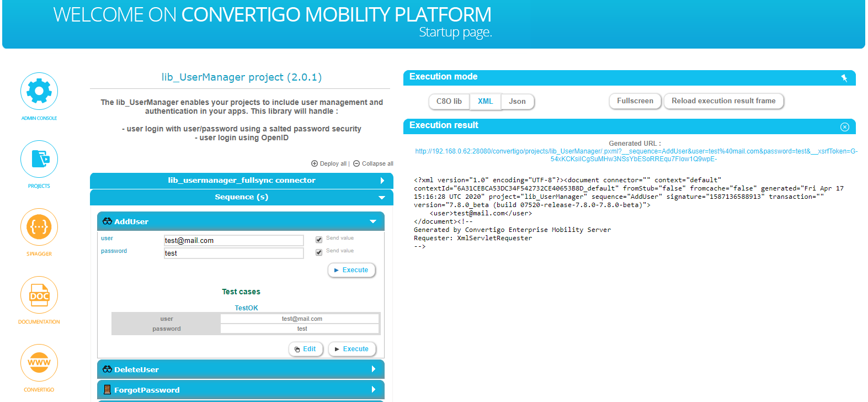Close the Execution result panel
Screen dimensions: 868x402
tap(844, 127)
